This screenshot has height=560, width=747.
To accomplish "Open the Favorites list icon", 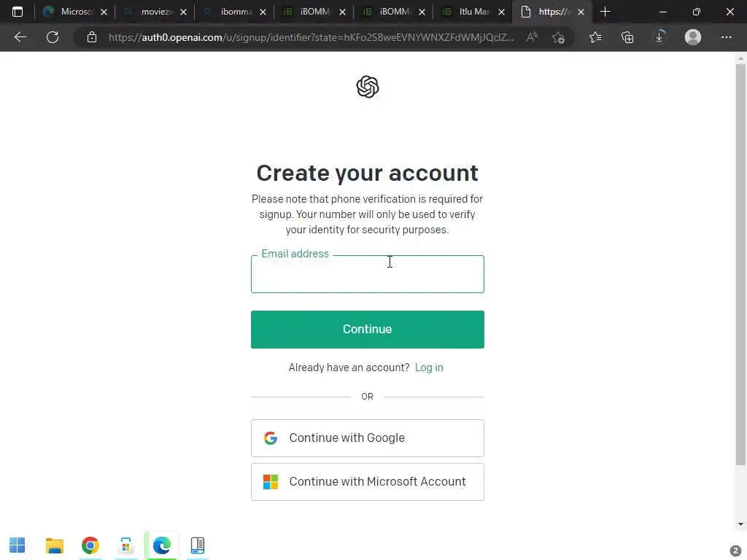I will click(595, 37).
